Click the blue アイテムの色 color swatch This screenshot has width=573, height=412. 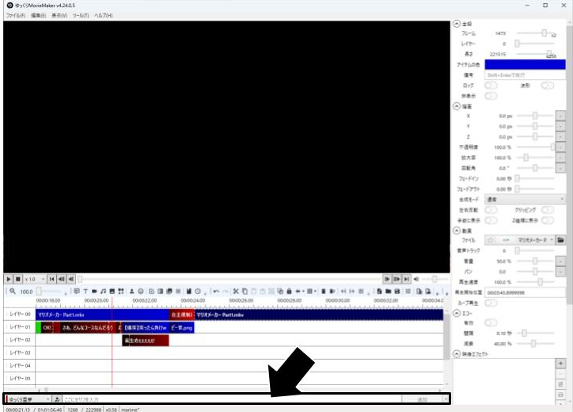tap(525, 64)
